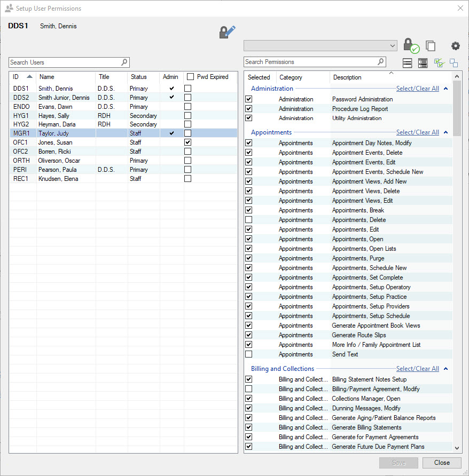Collapse the Appointments group chevron
Viewport: 469px width, 476px height.
(446, 132)
